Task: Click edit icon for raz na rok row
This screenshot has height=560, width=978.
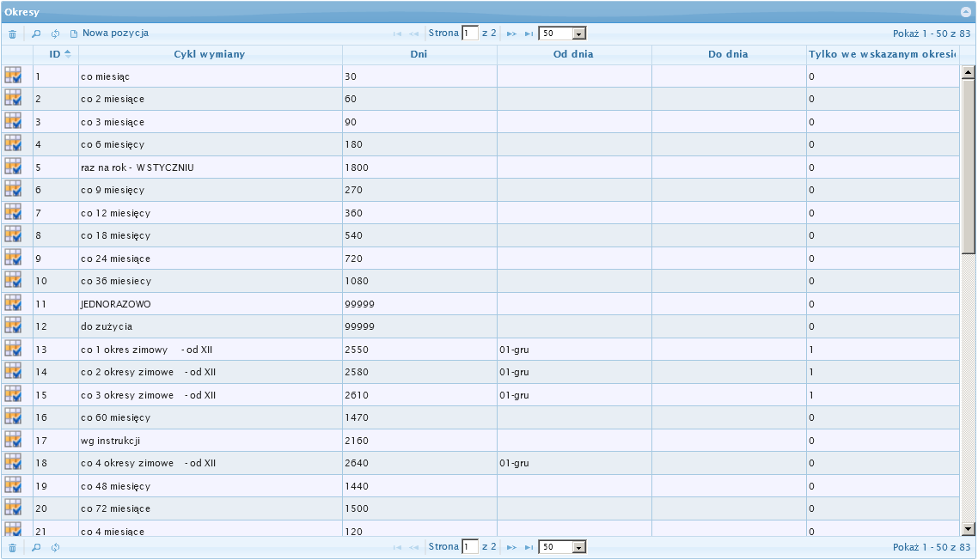Action: click(13, 167)
